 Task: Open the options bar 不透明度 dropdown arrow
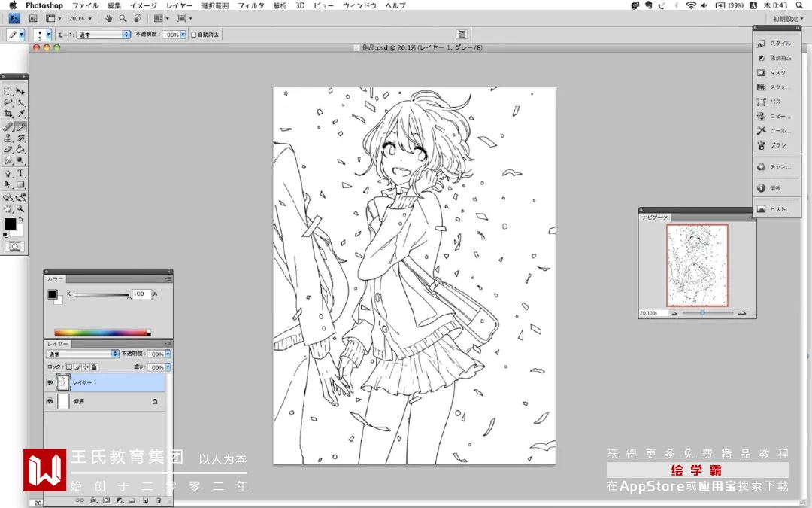pos(183,35)
